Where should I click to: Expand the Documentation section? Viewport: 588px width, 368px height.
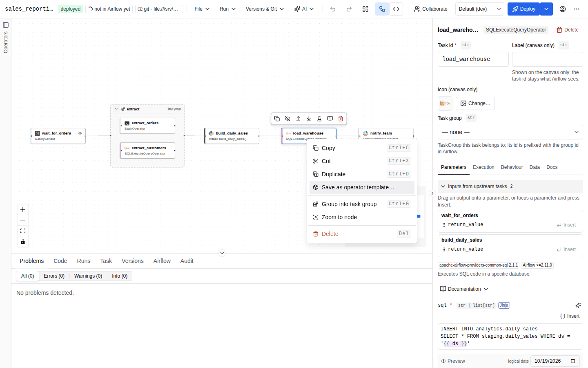coord(464,289)
